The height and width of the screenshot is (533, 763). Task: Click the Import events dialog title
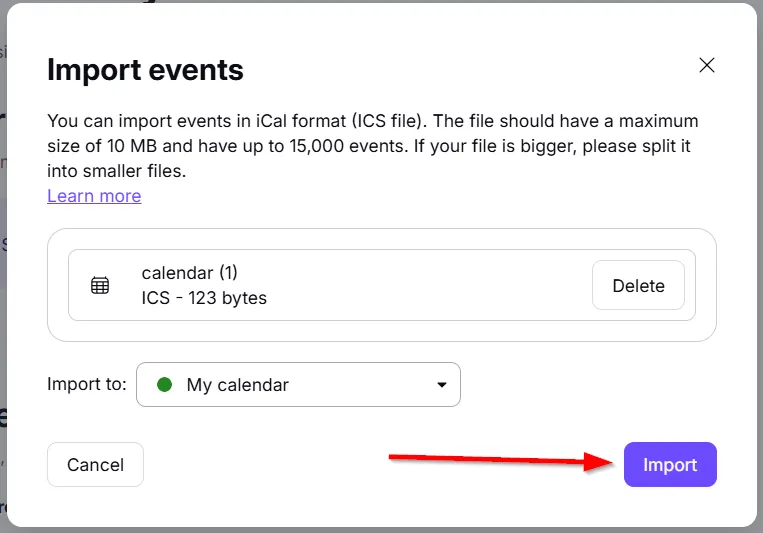tap(145, 70)
